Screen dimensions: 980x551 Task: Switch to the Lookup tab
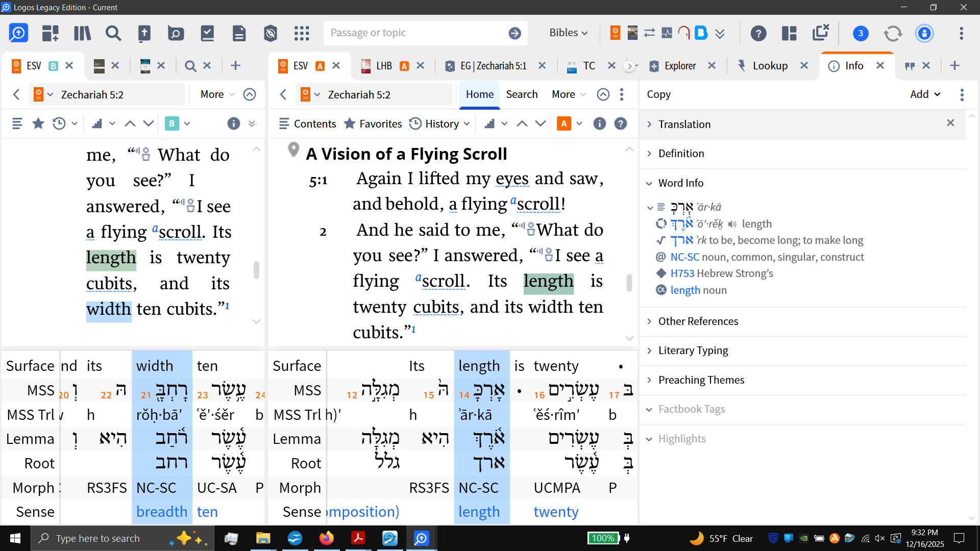coord(770,66)
